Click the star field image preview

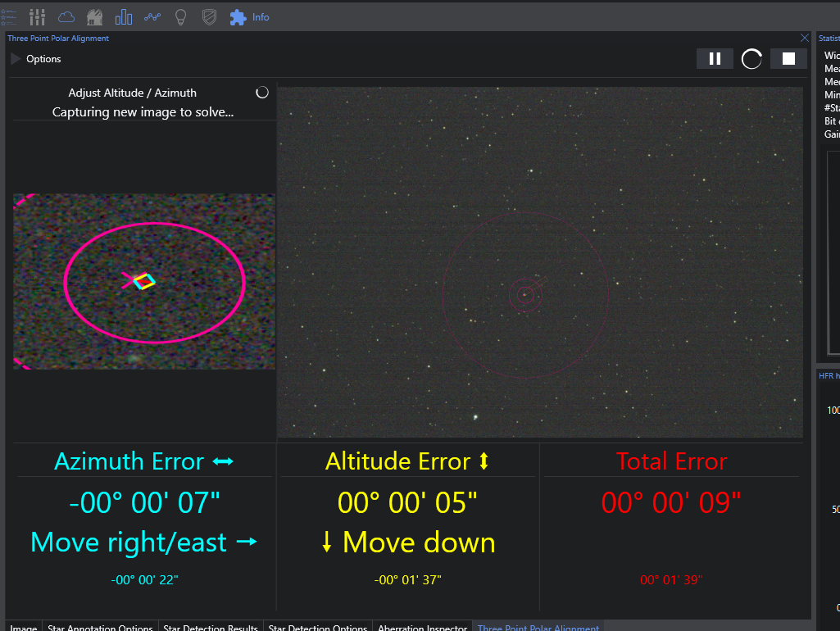[540, 262]
